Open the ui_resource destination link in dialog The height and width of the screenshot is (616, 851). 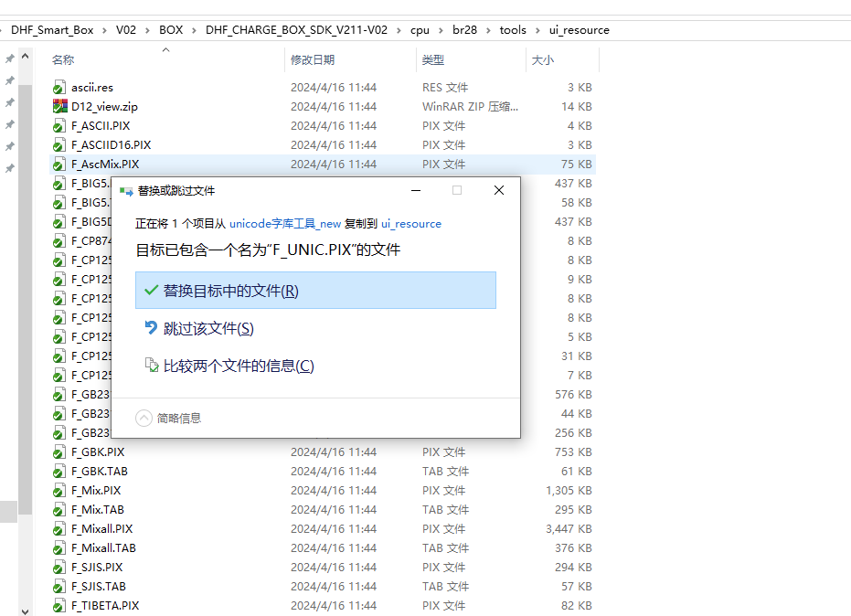(410, 224)
